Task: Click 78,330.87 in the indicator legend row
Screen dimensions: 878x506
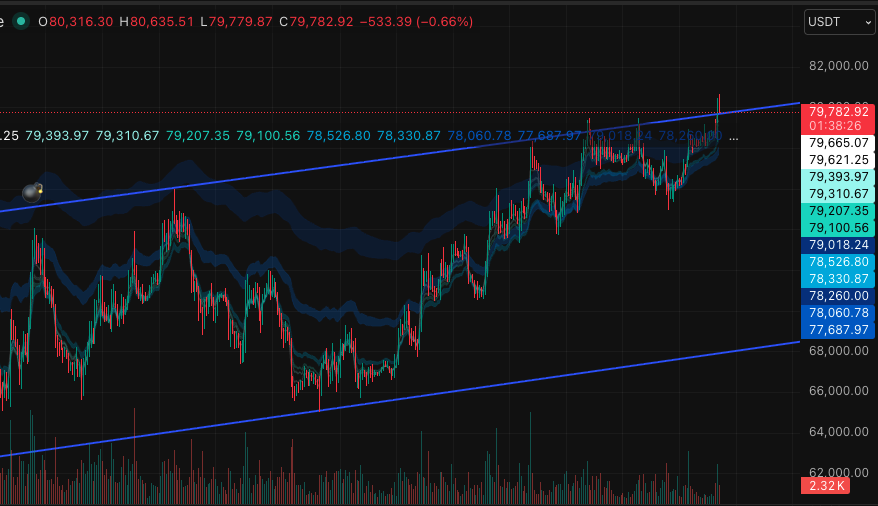Action: (x=409, y=136)
